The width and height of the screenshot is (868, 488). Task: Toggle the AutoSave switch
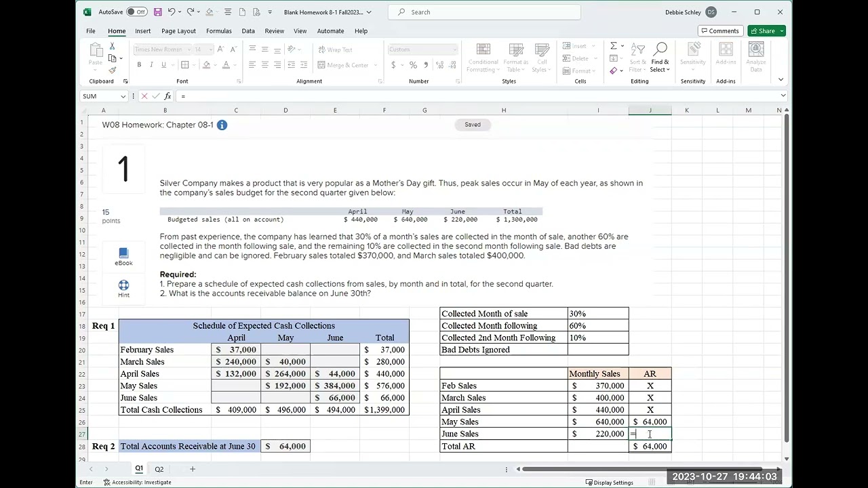pos(137,12)
